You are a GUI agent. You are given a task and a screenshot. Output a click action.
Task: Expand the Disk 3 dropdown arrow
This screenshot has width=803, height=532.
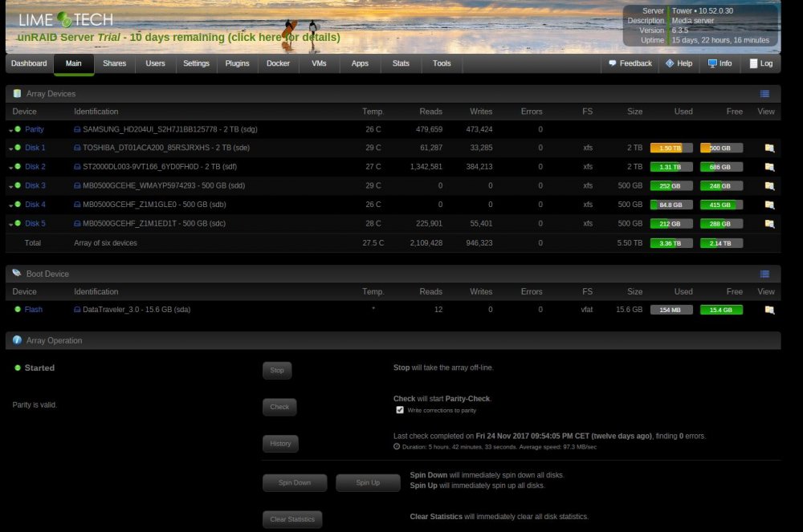[10, 187]
